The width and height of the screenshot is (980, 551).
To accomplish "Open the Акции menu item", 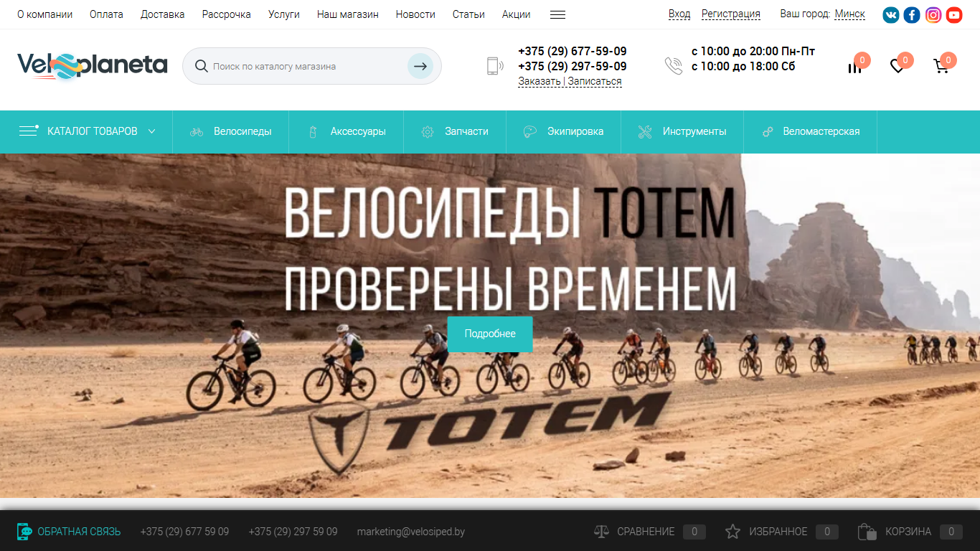I will (517, 14).
